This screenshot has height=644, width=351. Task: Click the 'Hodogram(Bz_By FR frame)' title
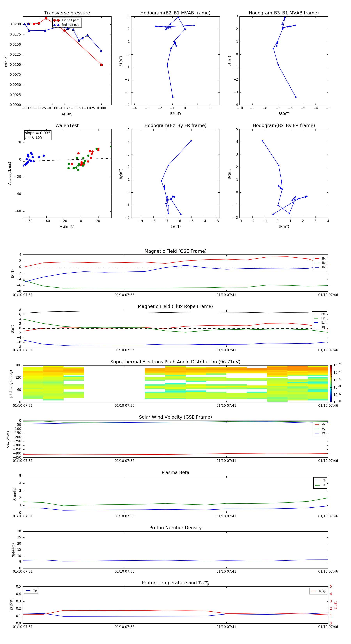tap(175, 125)
